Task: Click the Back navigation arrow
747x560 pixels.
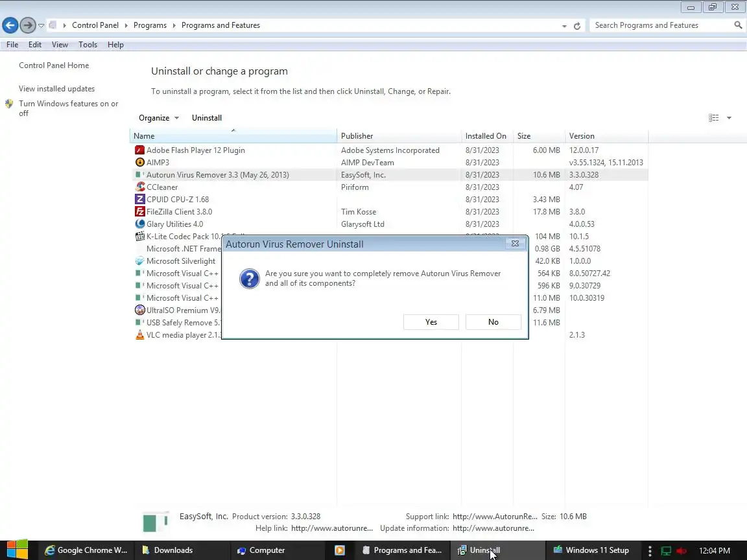Action: [10, 25]
